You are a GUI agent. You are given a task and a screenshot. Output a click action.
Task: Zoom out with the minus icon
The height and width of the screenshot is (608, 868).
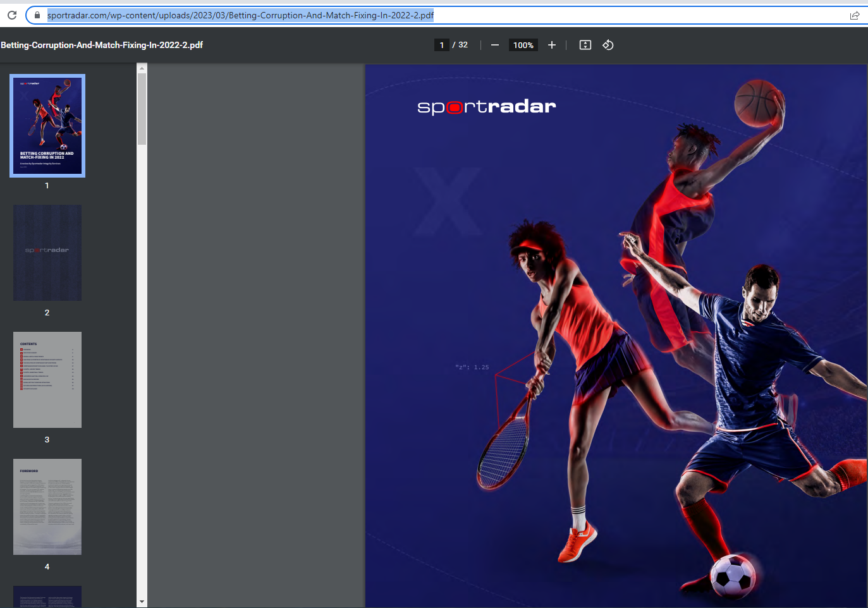pos(495,45)
